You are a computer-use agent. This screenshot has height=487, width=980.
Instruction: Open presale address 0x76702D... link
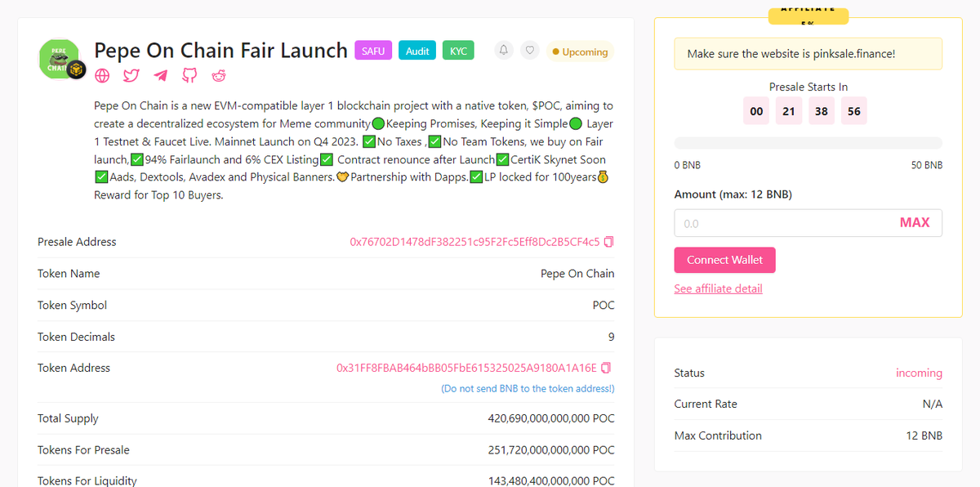coord(474,242)
